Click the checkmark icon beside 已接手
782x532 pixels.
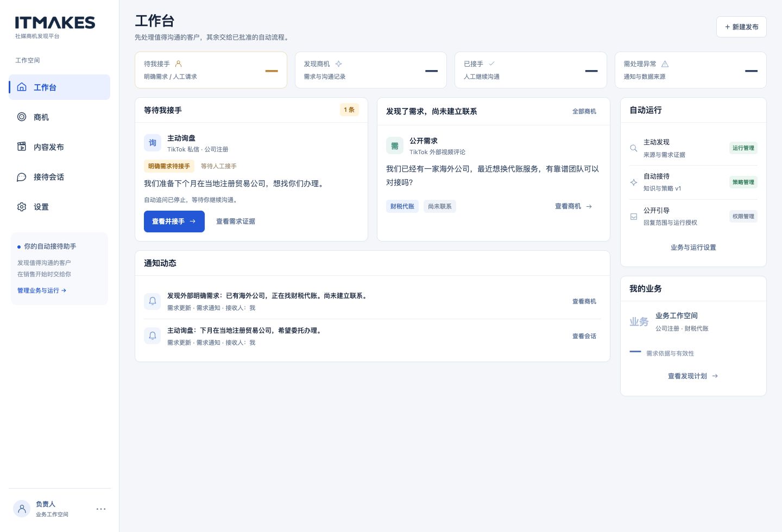[491, 64]
